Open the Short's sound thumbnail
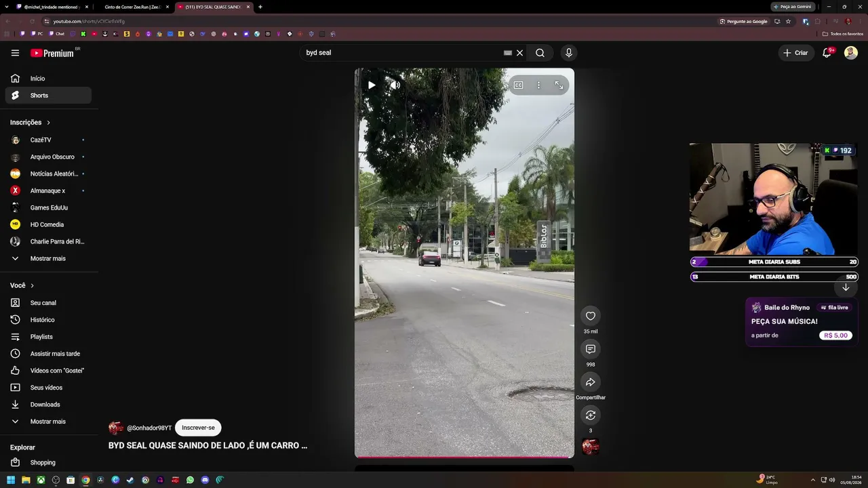Viewport: 868px width, 488px height. (x=591, y=447)
